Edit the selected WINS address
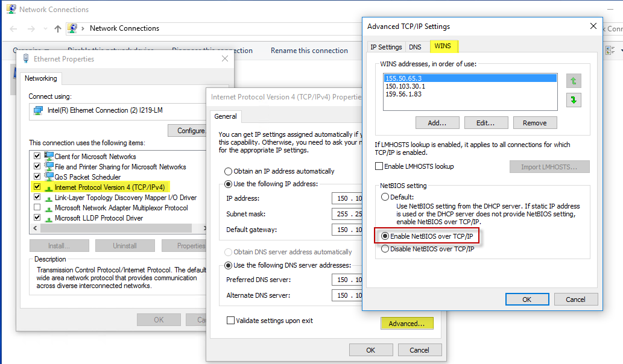 click(486, 123)
